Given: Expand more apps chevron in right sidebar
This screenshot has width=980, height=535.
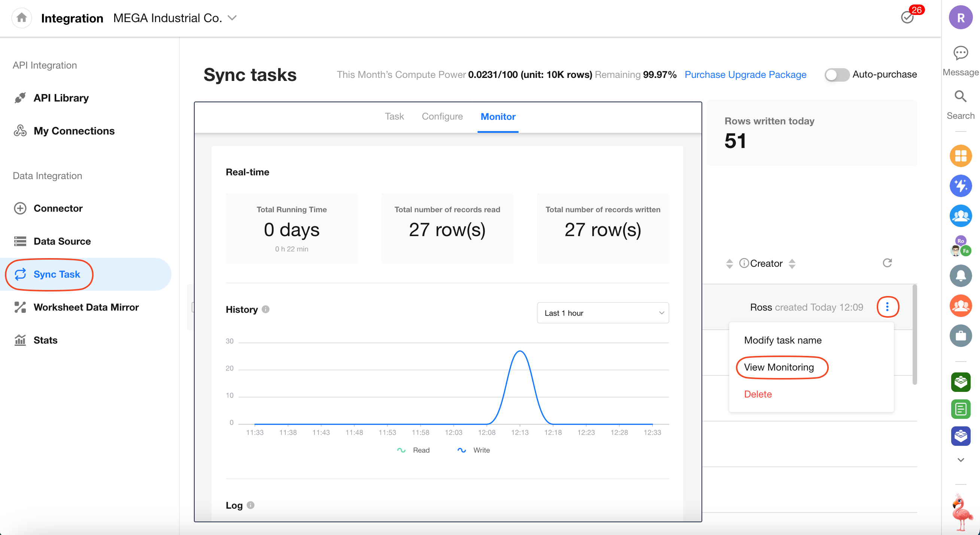Looking at the screenshot, I should [960, 460].
